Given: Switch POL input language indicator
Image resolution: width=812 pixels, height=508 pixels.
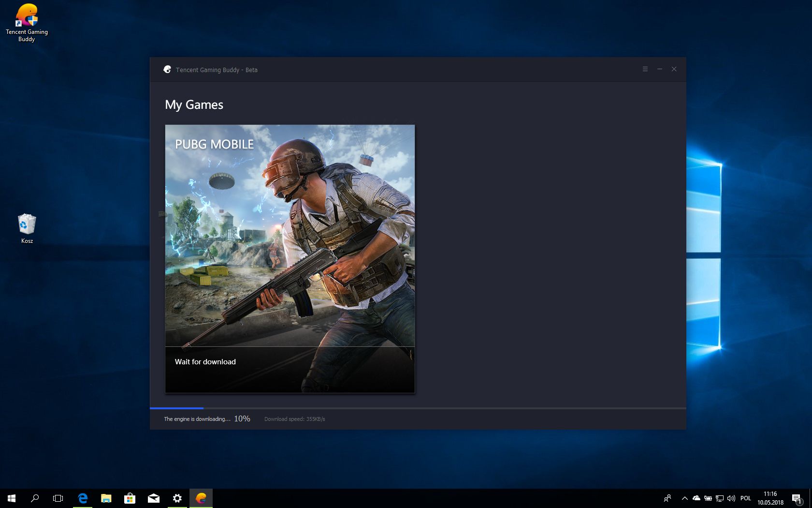Looking at the screenshot, I should point(746,498).
